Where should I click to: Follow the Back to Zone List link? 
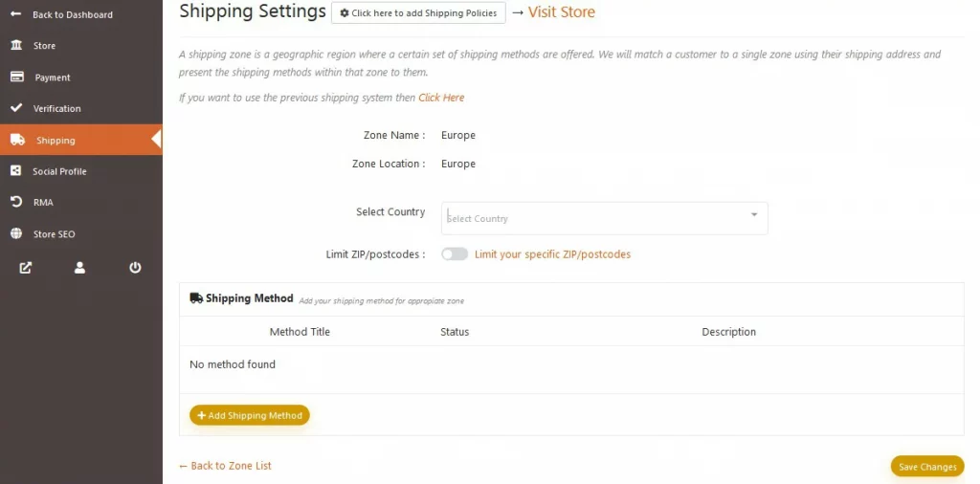click(225, 465)
